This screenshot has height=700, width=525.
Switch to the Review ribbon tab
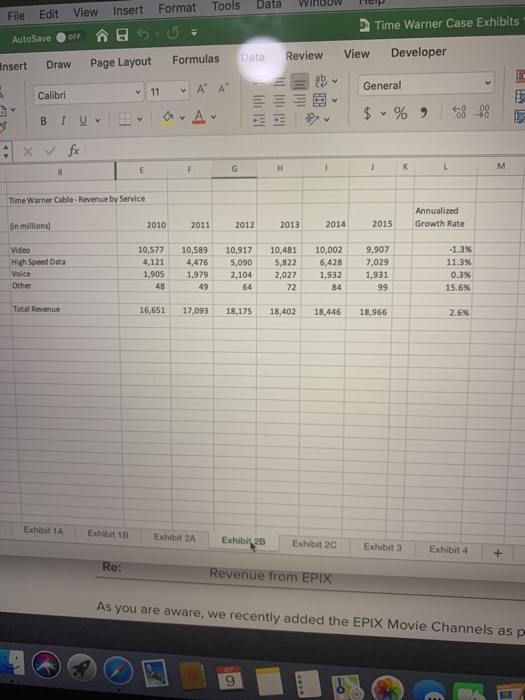tap(304, 56)
